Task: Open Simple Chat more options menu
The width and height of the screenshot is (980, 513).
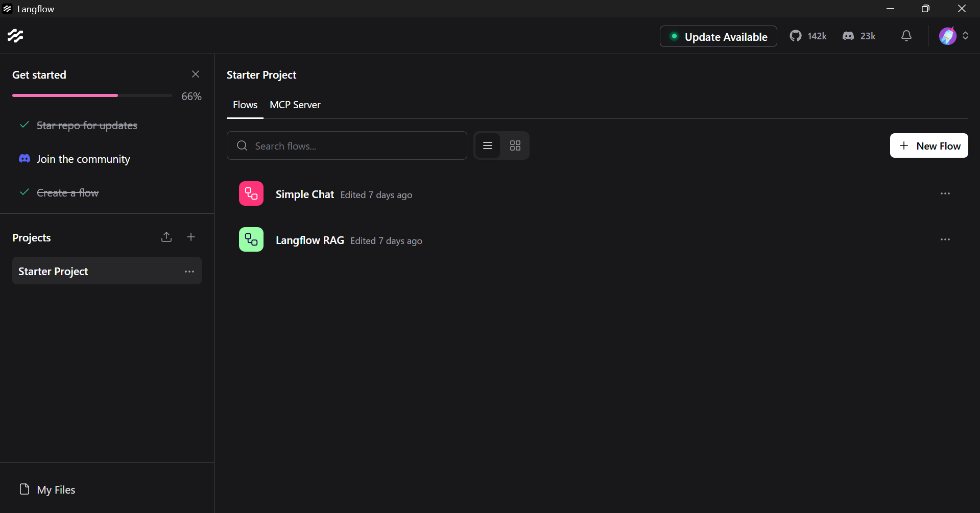Action: click(945, 193)
